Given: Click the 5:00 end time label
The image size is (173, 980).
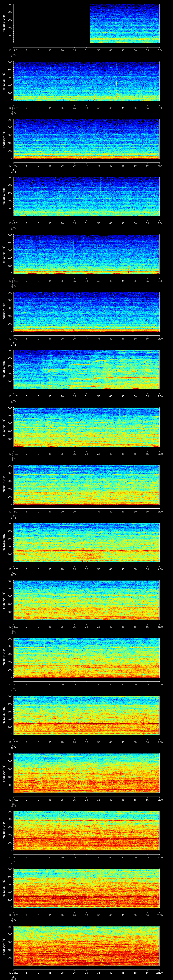Looking at the screenshot, I should click(160, 50).
